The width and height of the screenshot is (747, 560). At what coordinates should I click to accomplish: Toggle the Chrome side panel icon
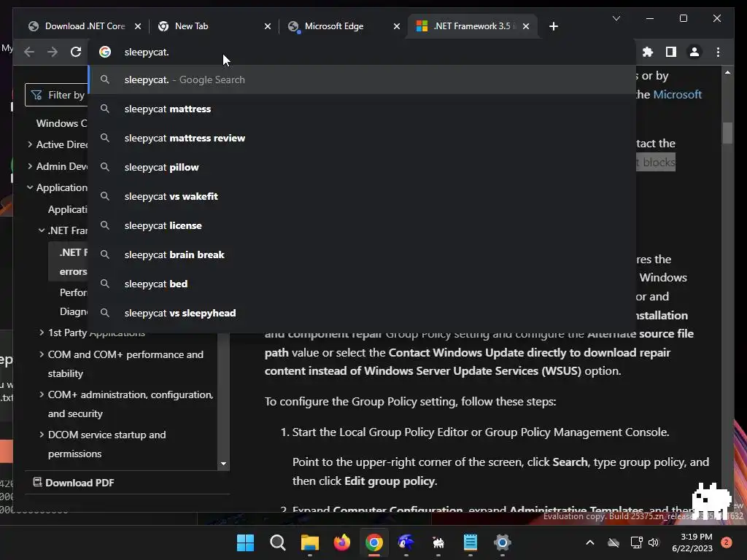tap(671, 52)
